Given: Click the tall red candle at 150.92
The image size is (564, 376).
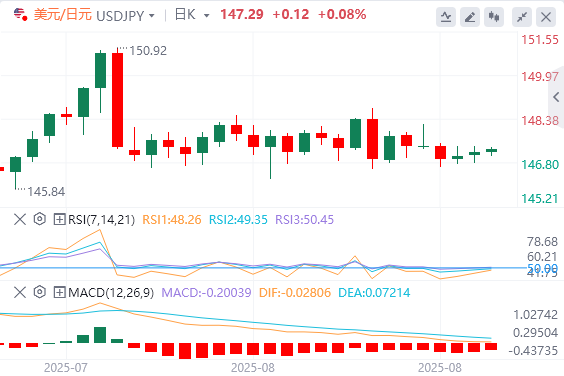Looking at the screenshot, I should (117, 100).
